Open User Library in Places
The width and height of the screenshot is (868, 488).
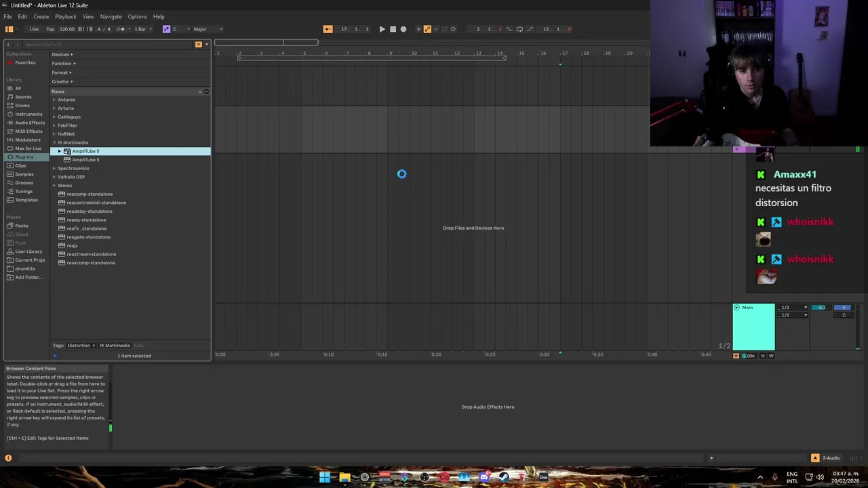point(28,251)
